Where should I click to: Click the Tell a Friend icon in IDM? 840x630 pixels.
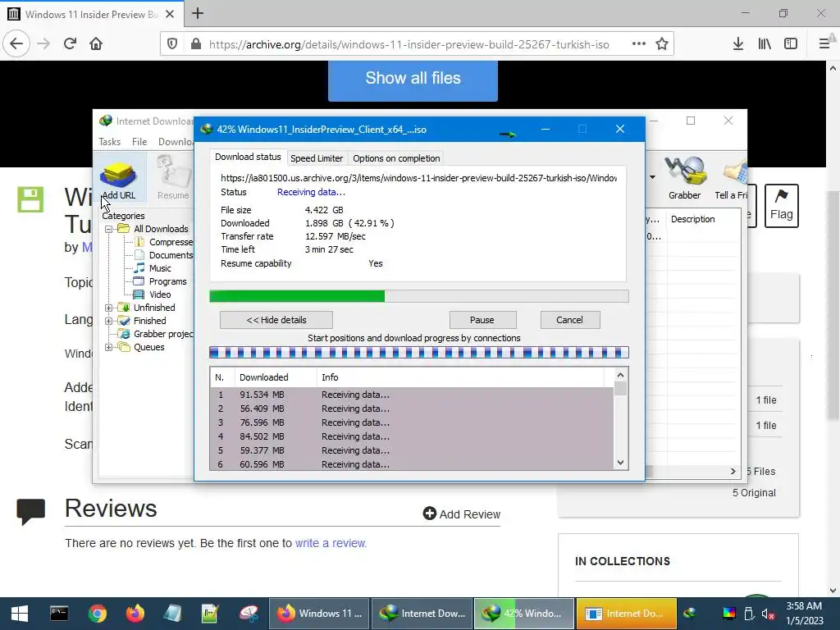pyautogui.click(x=732, y=178)
